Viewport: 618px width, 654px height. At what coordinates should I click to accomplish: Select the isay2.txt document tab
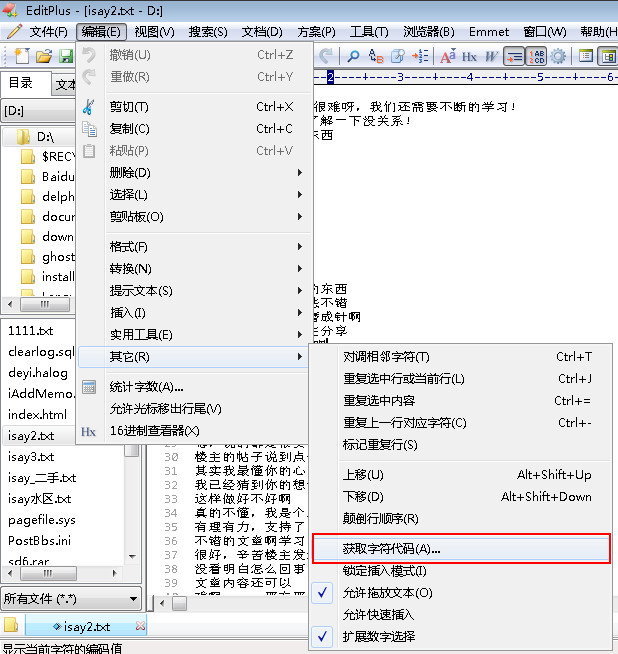87,626
